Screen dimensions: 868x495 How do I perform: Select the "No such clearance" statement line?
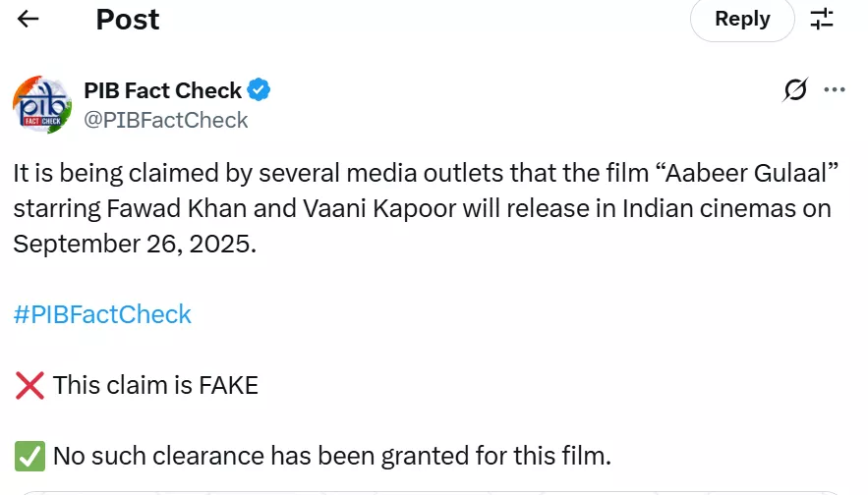pyautogui.click(x=331, y=456)
